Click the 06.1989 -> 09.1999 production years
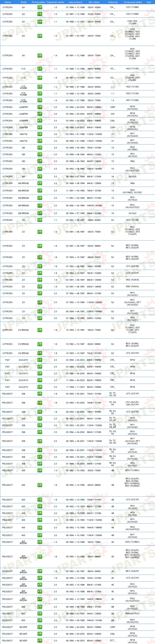 75,607
